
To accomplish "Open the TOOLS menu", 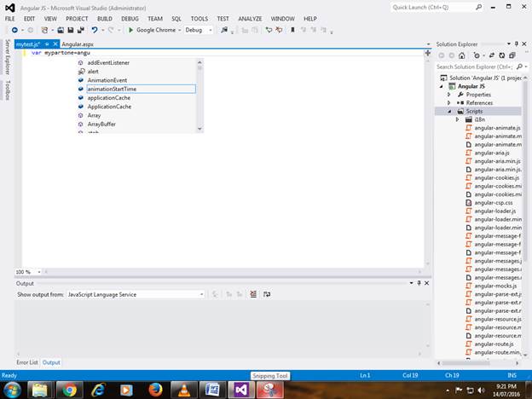I will (199, 19).
